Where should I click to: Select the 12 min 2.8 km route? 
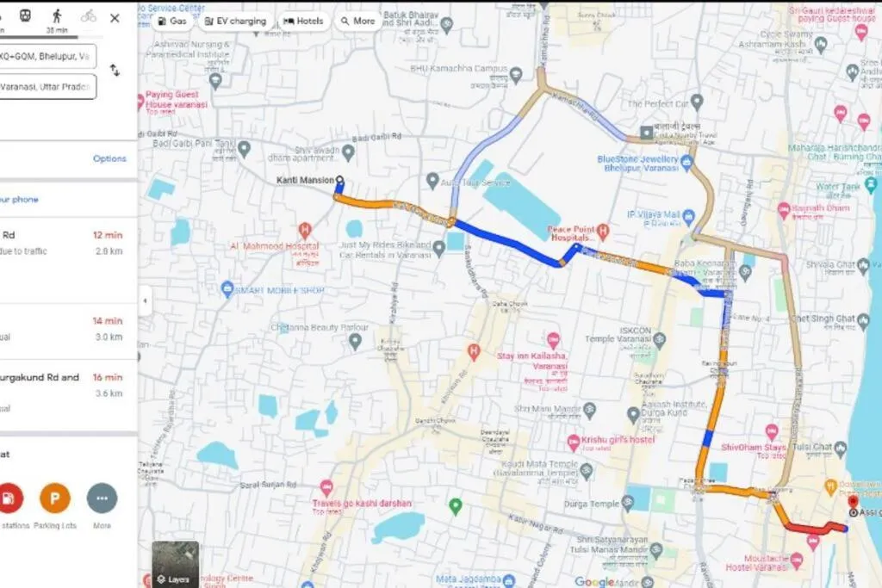(67, 244)
